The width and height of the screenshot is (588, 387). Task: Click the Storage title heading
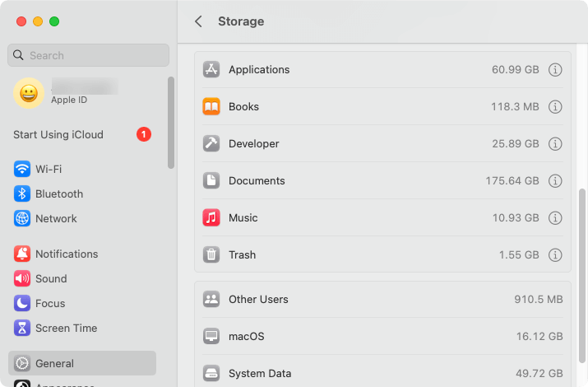coord(241,21)
